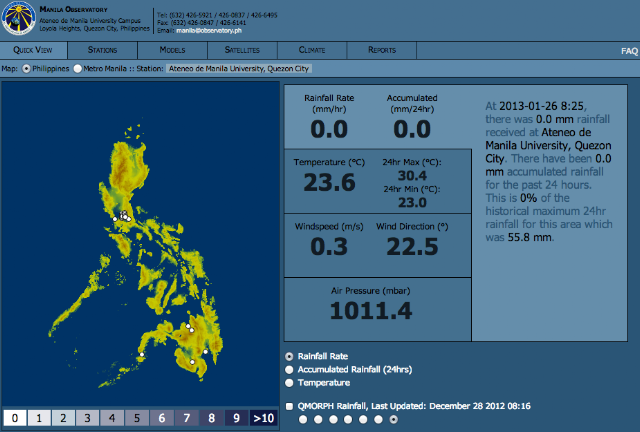Click the >10 legend color swatch

pyautogui.click(x=263, y=418)
